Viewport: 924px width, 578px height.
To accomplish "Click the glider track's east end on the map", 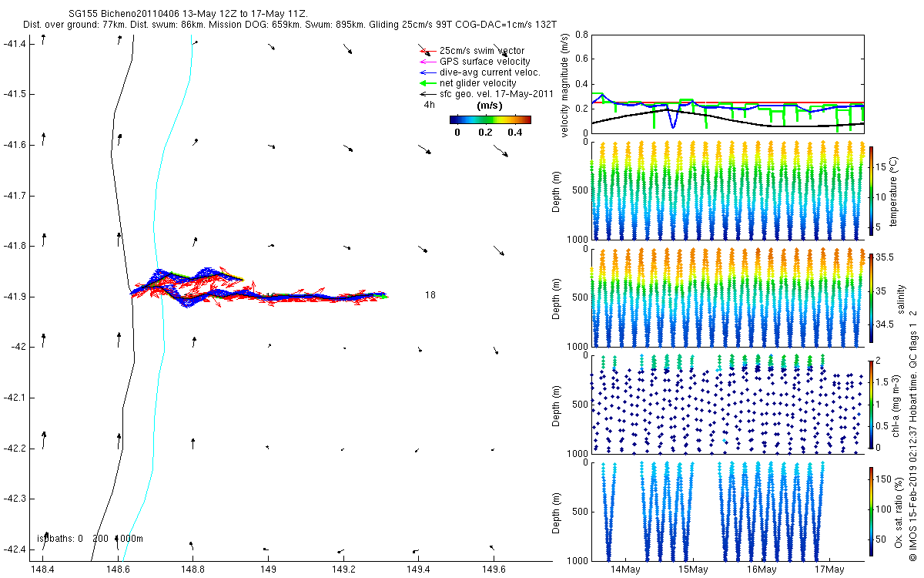I will point(385,295).
